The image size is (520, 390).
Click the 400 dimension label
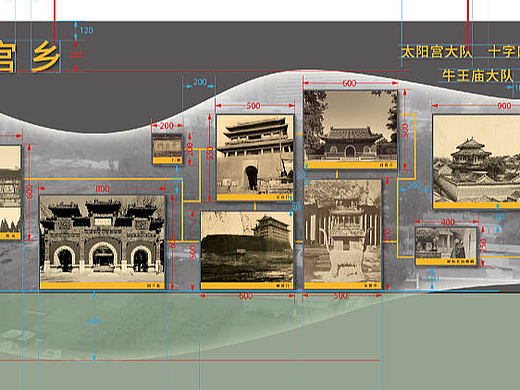click(448, 222)
